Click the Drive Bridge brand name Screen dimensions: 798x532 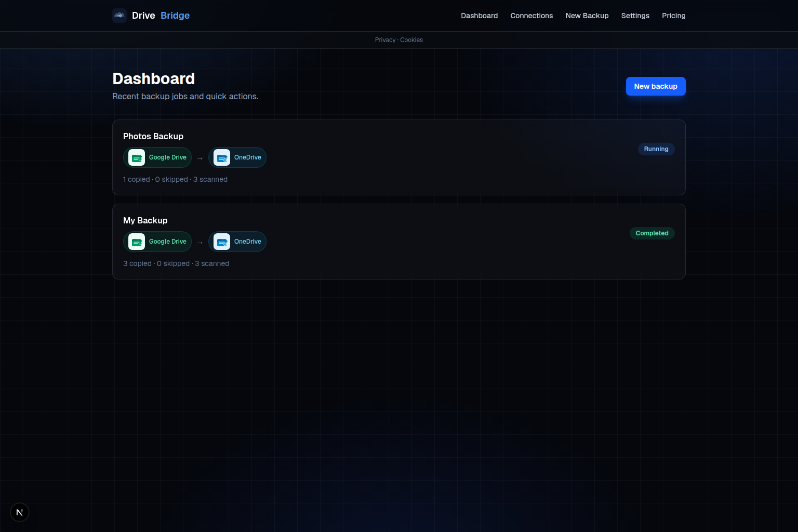pyautogui.click(x=161, y=16)
